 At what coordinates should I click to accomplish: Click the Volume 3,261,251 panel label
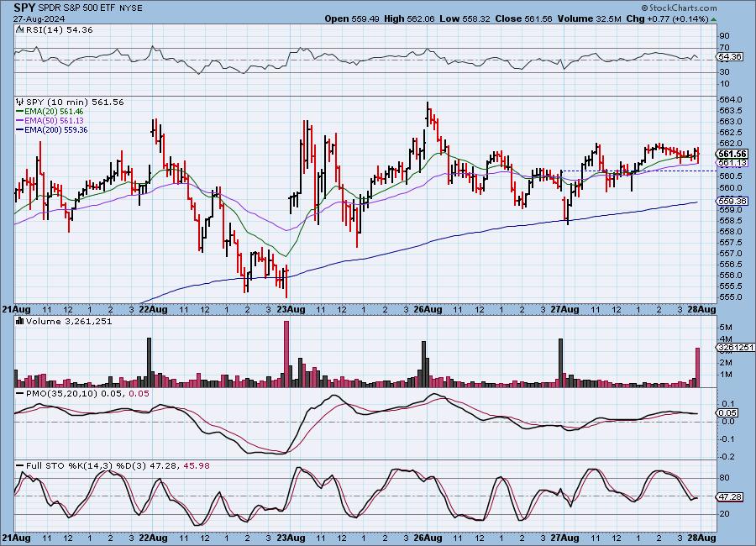[69, 321]
